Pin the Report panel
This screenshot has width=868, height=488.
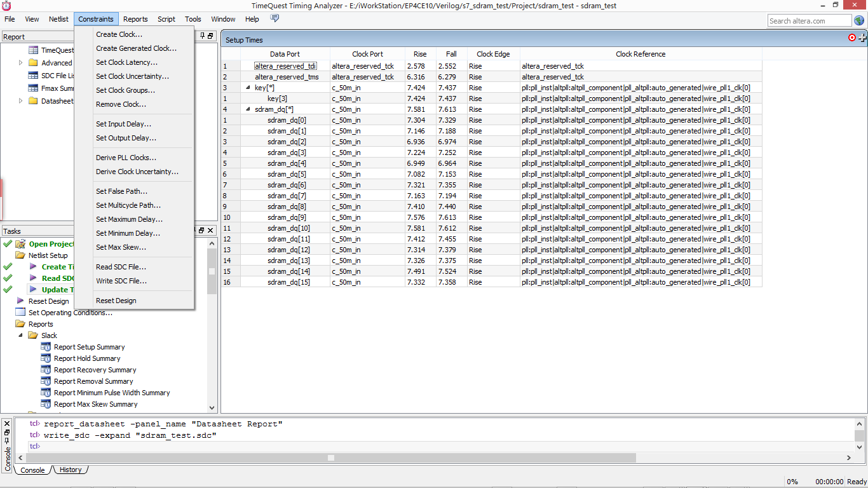tap(203, 36)
